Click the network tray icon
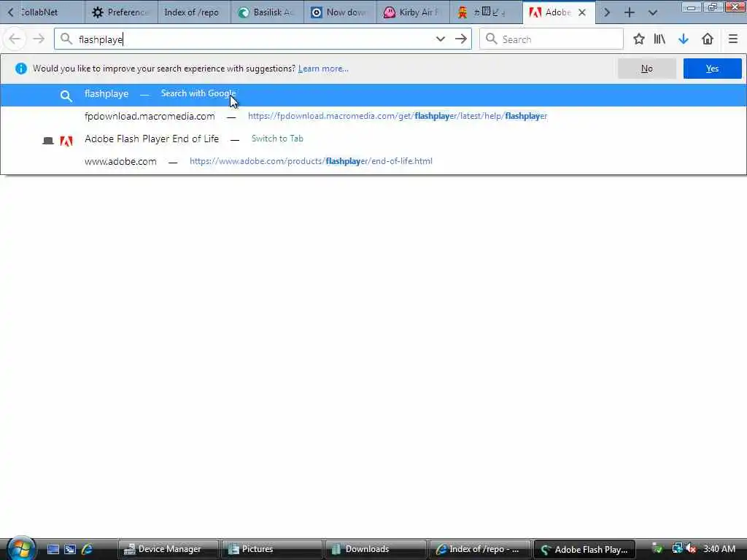This screenshot has width=747, height=560. [677, 548]
